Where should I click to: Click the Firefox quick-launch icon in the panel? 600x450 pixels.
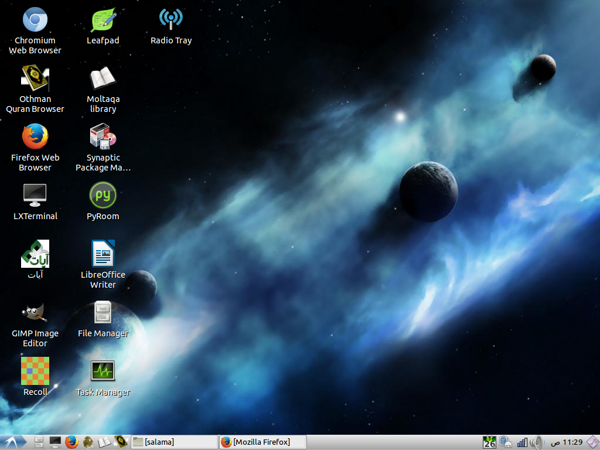click(x=72, y=442)
